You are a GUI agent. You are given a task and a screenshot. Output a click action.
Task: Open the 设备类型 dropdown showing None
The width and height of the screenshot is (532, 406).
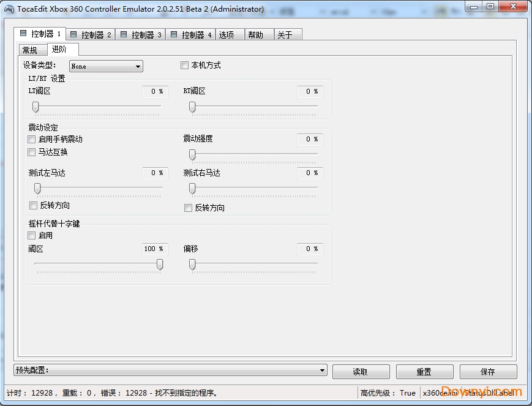tap(105, 66)
